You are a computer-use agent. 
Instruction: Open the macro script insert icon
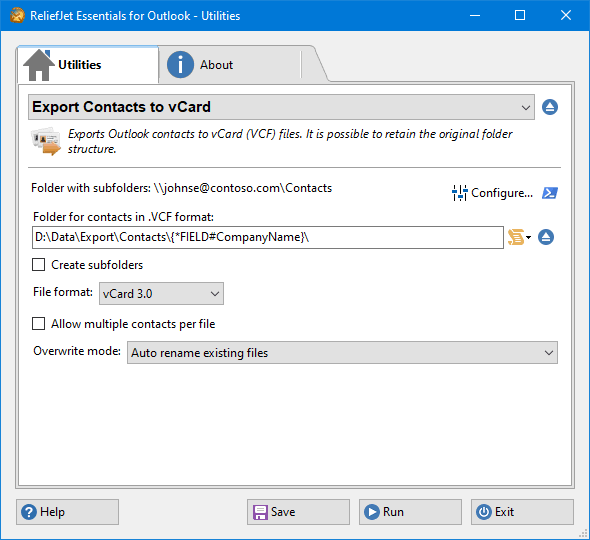pos(519,237)
